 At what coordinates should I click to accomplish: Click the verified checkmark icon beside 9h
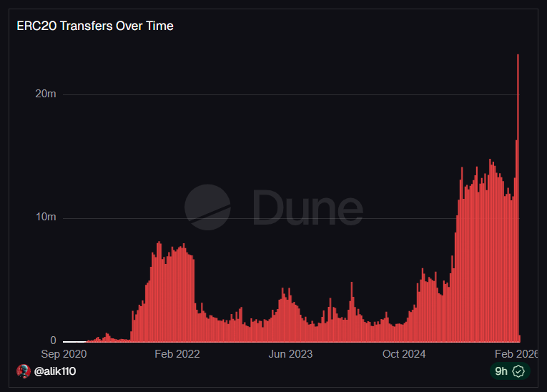coord(518,371)
